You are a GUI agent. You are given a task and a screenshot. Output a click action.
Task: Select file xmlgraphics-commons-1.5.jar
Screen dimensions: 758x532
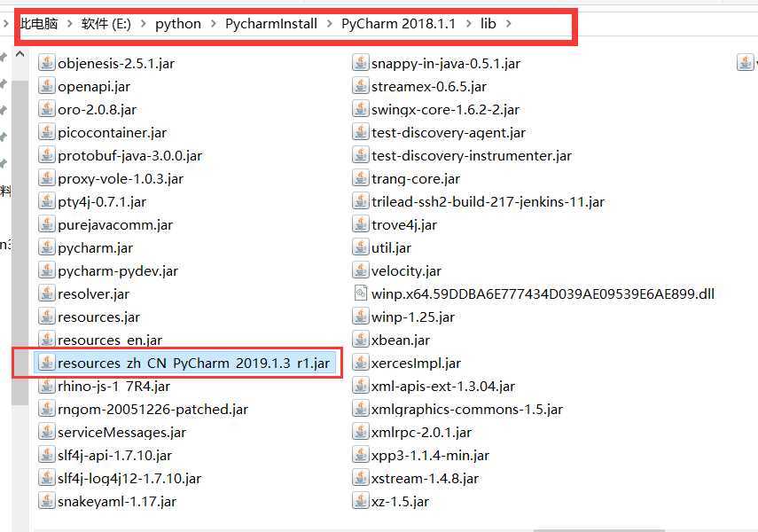457,409
